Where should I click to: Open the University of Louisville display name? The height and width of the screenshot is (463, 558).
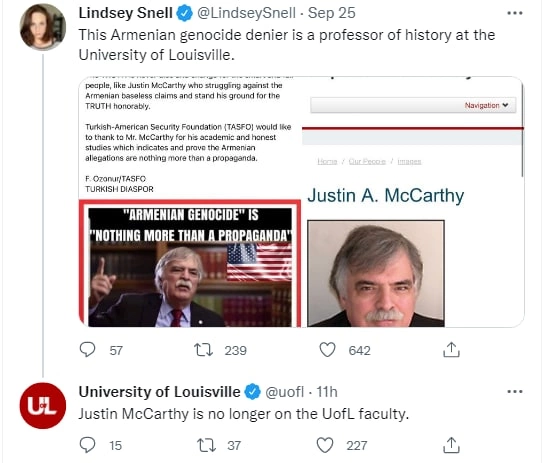click(159, 392)
